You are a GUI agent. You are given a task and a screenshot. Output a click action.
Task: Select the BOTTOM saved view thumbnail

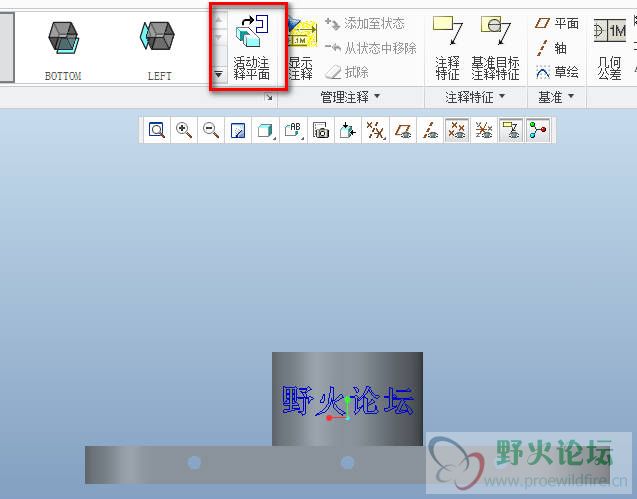[63, 50]
